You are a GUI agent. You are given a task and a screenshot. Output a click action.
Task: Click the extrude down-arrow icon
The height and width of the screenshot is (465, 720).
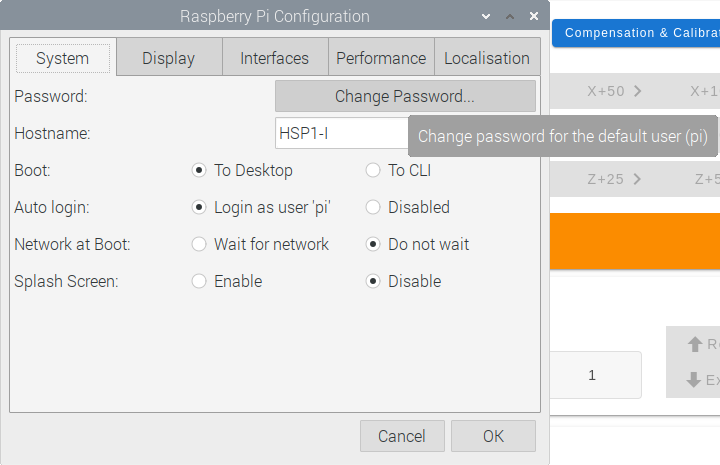tap(694, 380)
